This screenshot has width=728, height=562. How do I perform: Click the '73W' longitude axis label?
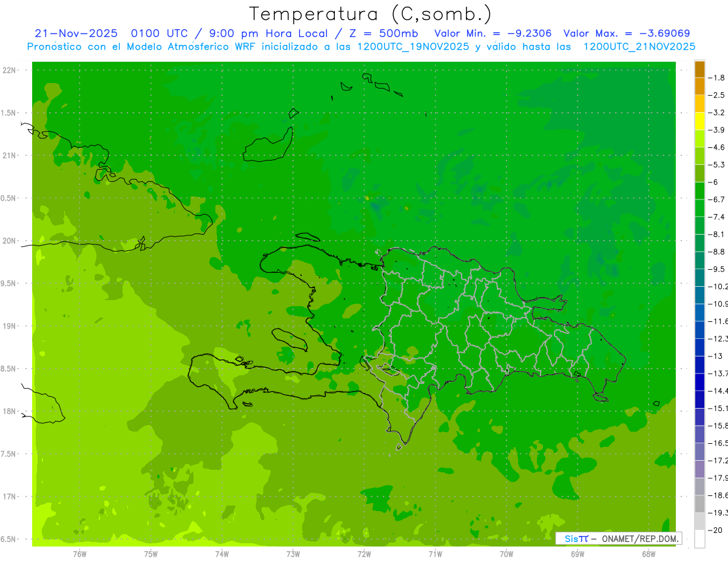pos(293,555)
